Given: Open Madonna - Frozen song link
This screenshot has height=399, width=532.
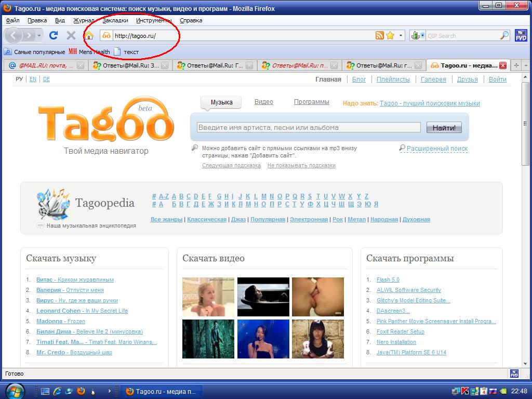Looking at the screenshot, I should 61,321.
